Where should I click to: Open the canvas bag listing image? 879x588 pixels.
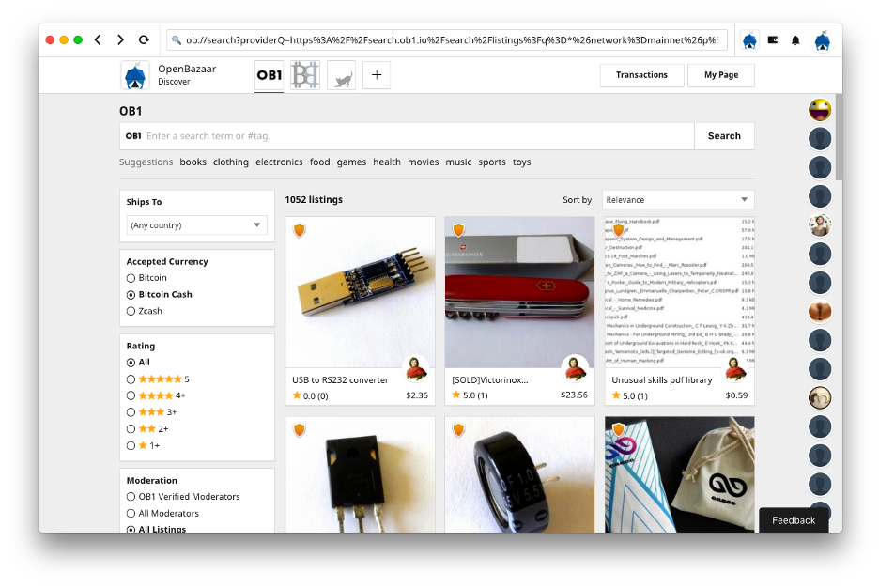click(679, 474)
